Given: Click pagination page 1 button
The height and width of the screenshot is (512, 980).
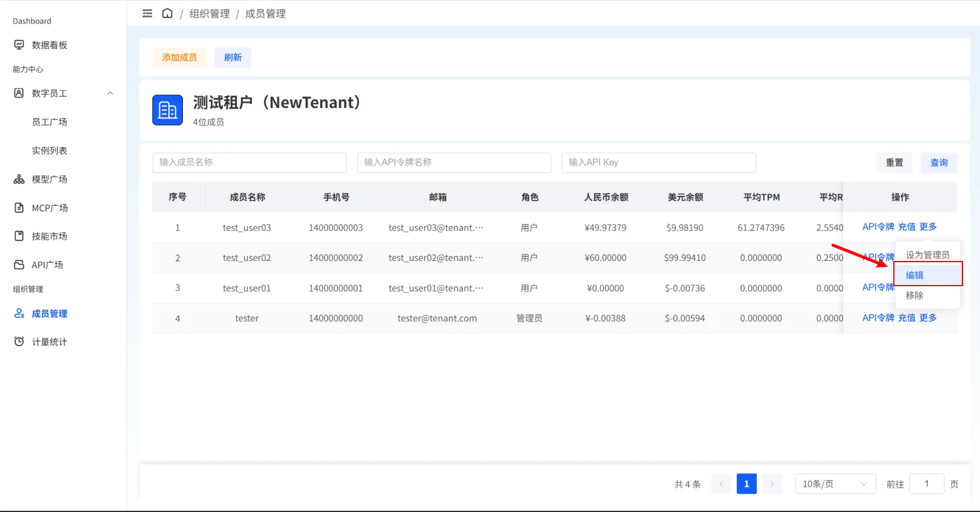Looking at the screenshot, I should (x=747, y=484).
